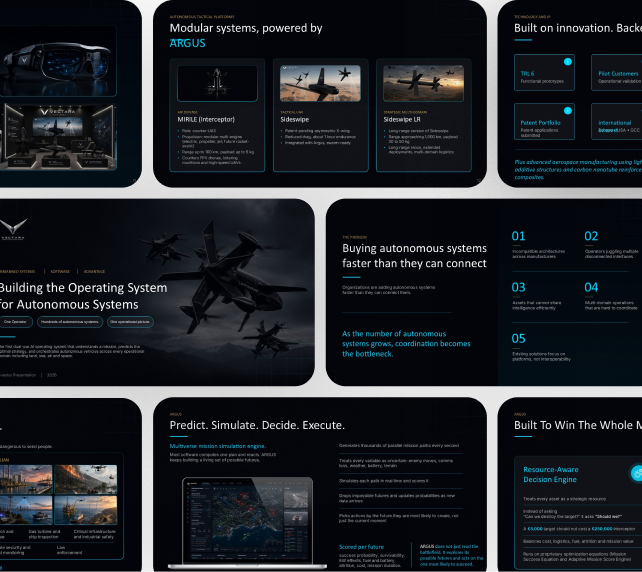This screenshot has width=642, height=572.
Task: Click the round icon beside Resource-Aware Decision Engine
Action: click(636, 473)
